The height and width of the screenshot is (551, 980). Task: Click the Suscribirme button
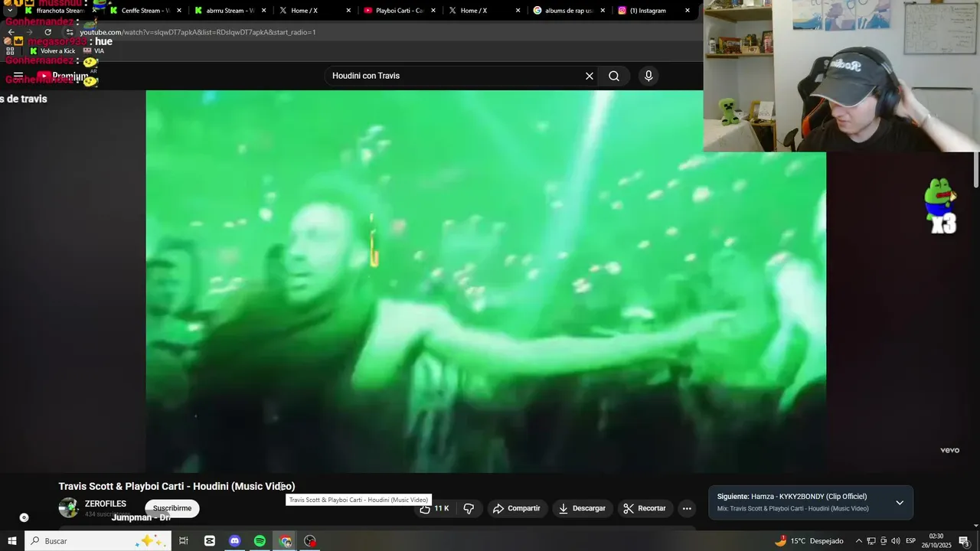(x=172, y=508)
